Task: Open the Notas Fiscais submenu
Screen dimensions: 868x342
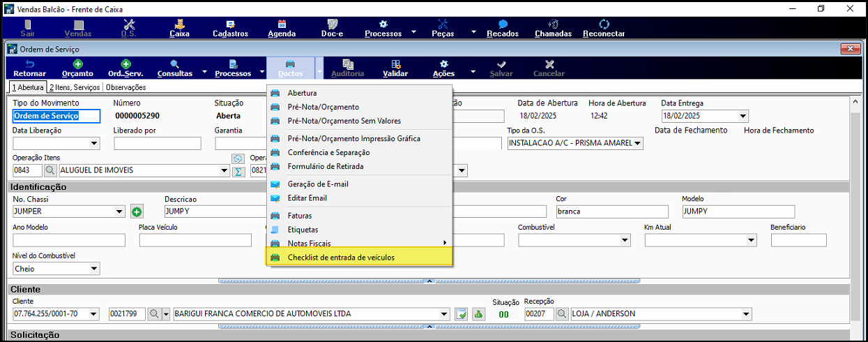Action: (x=360, y=243)
